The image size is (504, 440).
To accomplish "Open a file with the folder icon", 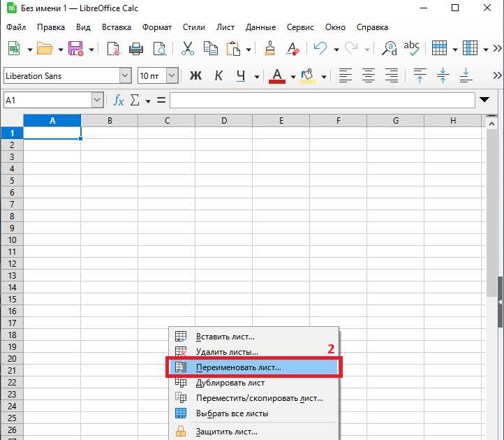I will coord(45,49).
